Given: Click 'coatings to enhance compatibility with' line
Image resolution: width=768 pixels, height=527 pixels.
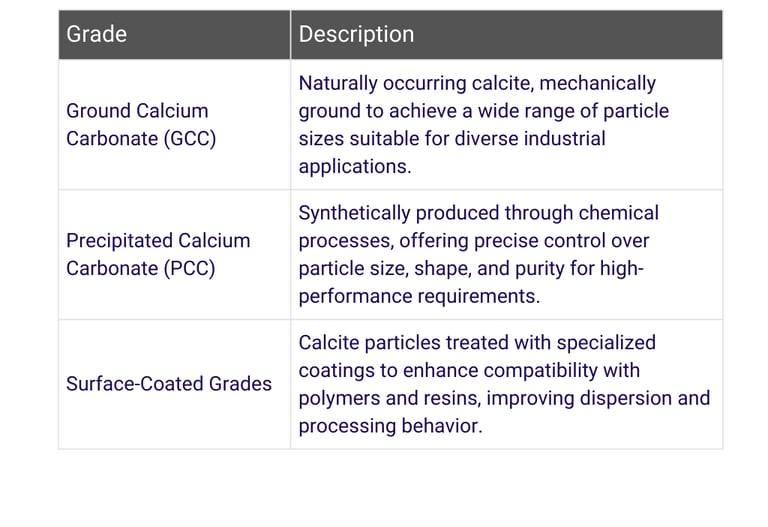Looking at the screenshot, I should pyautogui.click(x=469, y=371).
